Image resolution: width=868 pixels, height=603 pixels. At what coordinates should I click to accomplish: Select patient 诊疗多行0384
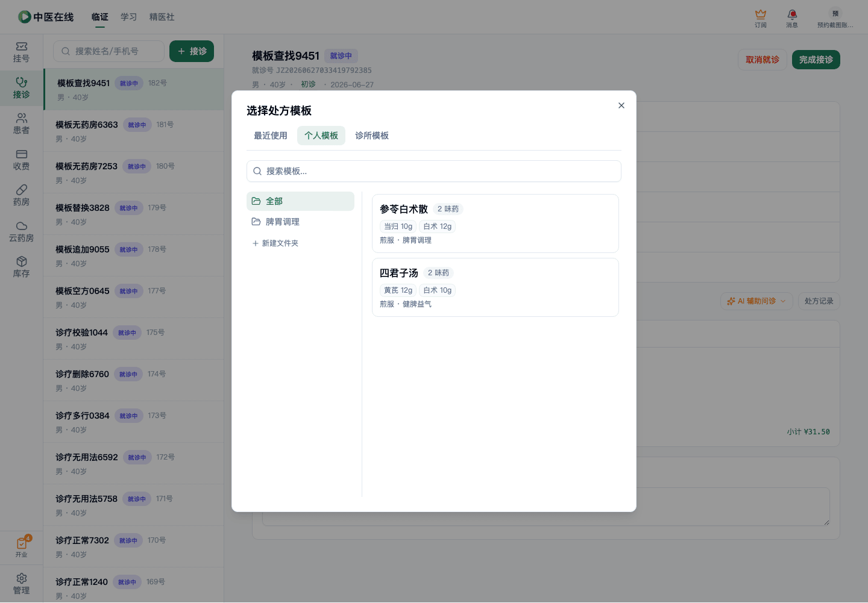(x=134, y=422)
